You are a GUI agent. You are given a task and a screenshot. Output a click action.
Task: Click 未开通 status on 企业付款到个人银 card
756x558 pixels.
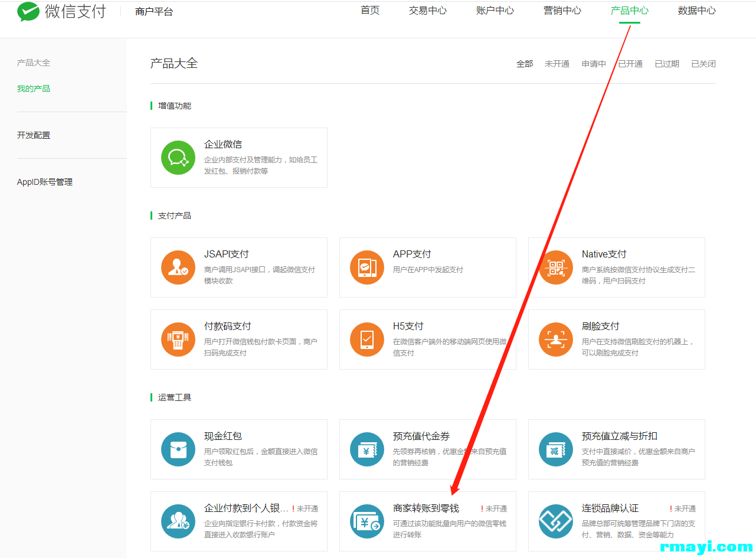pyautogui.click(x=307, y=508)
